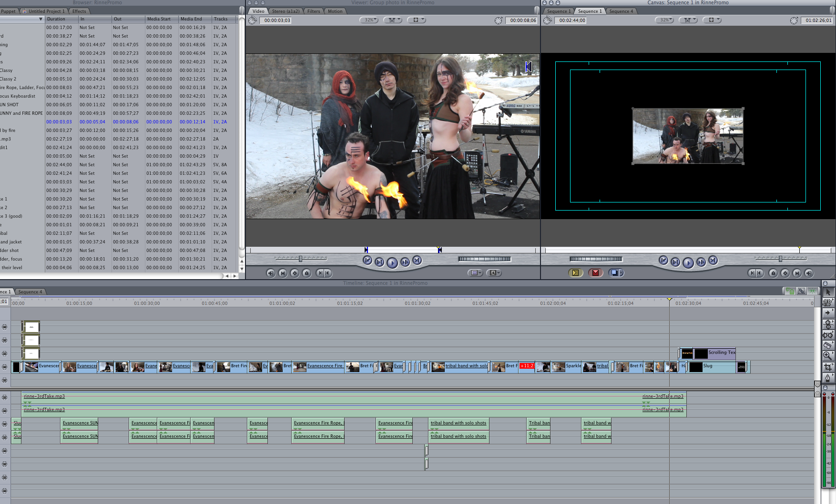Viewport: 836px width, 504px height.
Task: Click Play Around Current Frame in Canvas
Action: pyautogui.click(x=701, y=262)
